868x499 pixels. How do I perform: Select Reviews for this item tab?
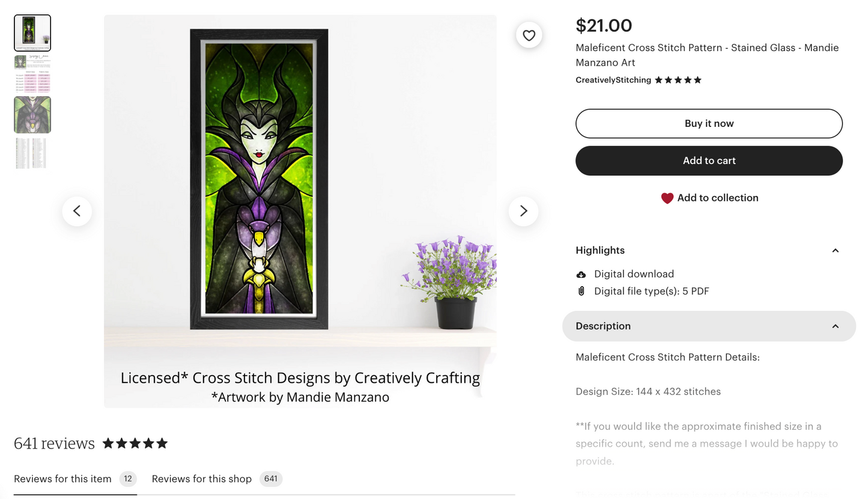[x=62, y=479]
